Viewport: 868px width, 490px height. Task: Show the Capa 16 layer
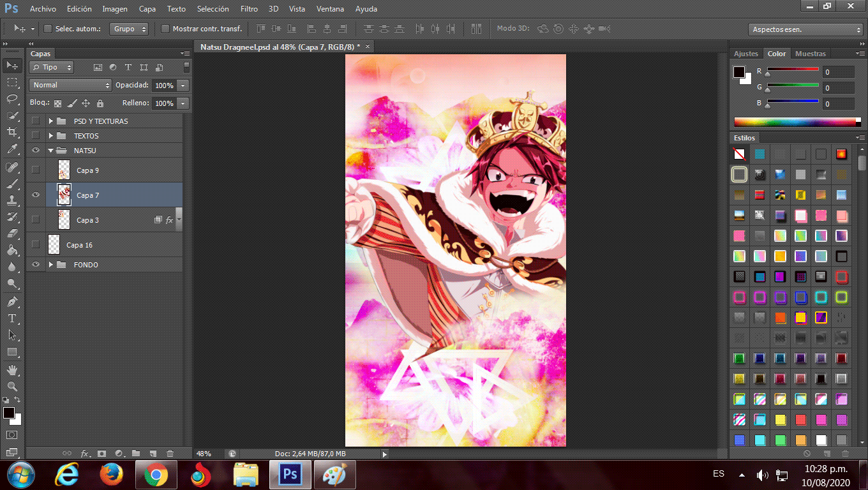tap(36, 244)
